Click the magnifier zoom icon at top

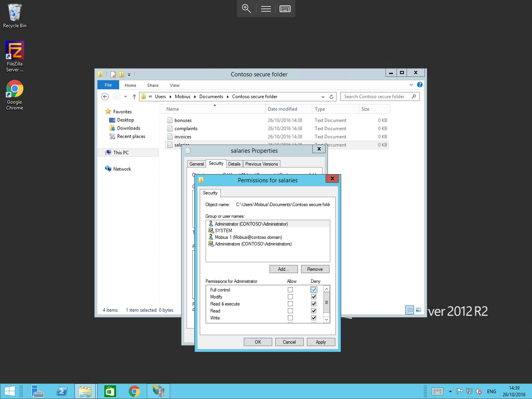click(246, 9)
